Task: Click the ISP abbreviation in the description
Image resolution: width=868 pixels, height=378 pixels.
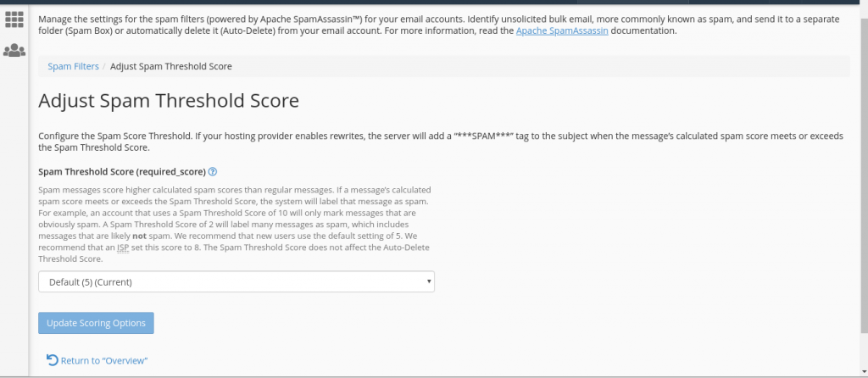Action: click(123, 248)
